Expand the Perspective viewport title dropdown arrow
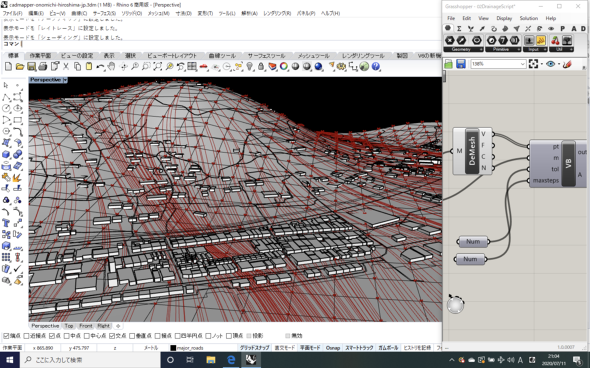 point(65,80)
